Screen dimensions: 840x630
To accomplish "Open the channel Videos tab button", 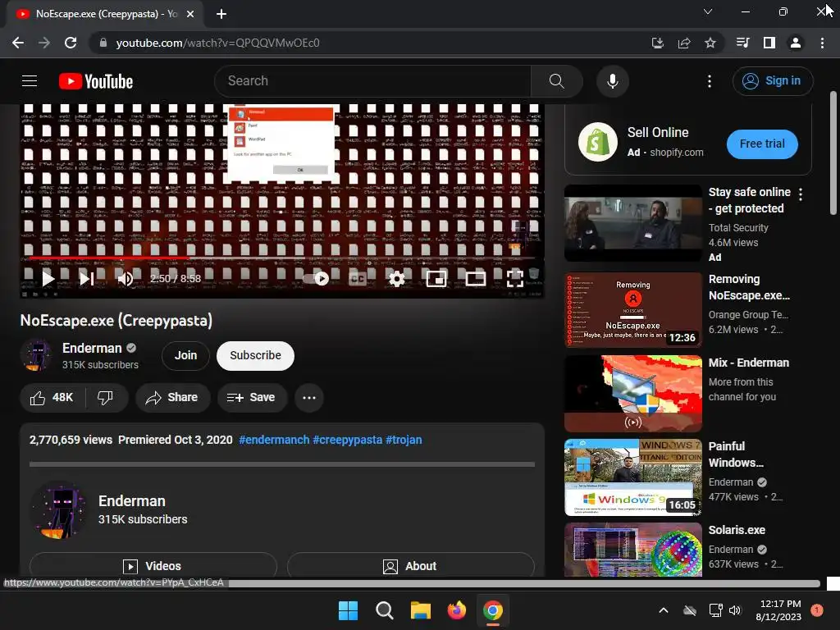I will tap(153, 566).
